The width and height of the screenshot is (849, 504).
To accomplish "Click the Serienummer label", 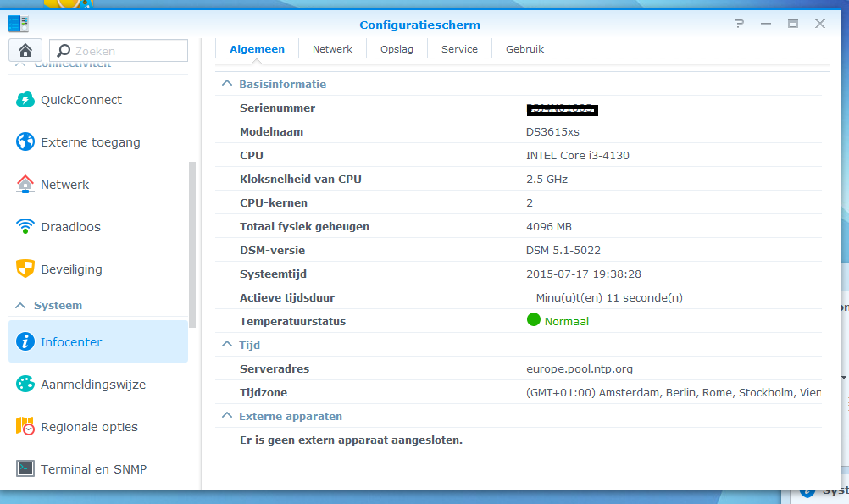I will tap(277, 108).
